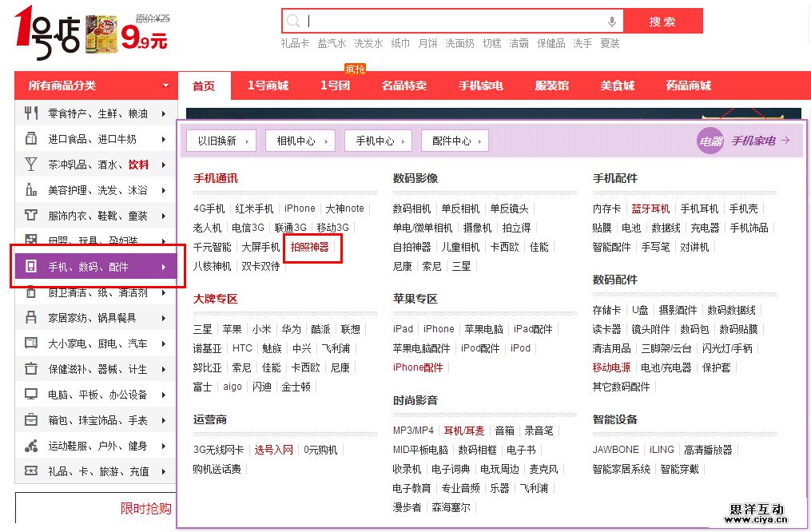Click the 拍照神器 link
The height and width of the screenshot is (532, 811).
[x=309, y=247]
